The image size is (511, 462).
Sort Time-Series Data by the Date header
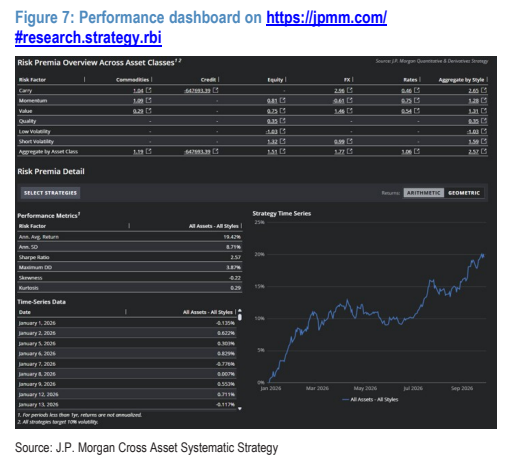25,312
